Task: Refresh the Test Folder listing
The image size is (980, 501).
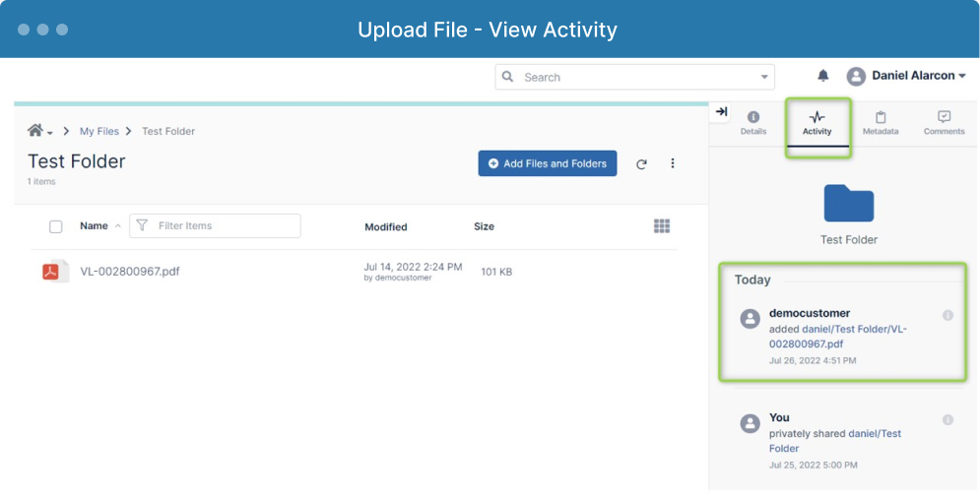Action: point(641,164)
